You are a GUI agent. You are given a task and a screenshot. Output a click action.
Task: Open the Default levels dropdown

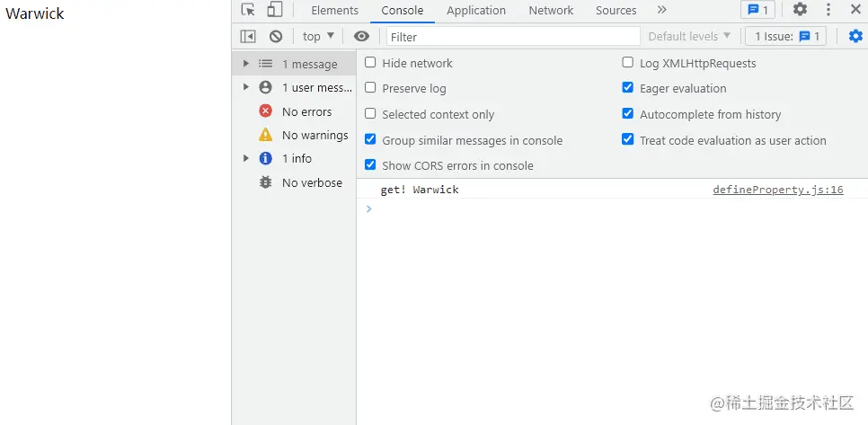click(689, 37)
